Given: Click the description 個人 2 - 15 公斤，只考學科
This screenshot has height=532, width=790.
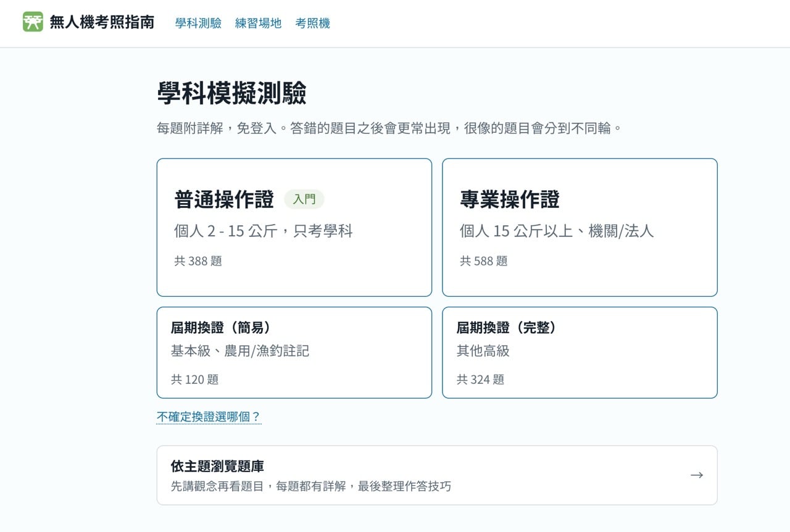Looking at the screenshot, I should coord(264,231).
